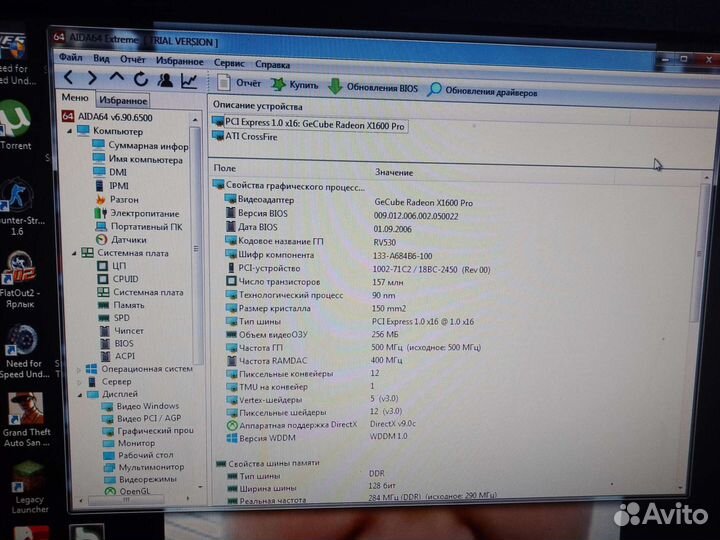This screenshot has height=540, width=720.
Task: Collapse the Системная плата parent node
Action: (x=74, y=253)
